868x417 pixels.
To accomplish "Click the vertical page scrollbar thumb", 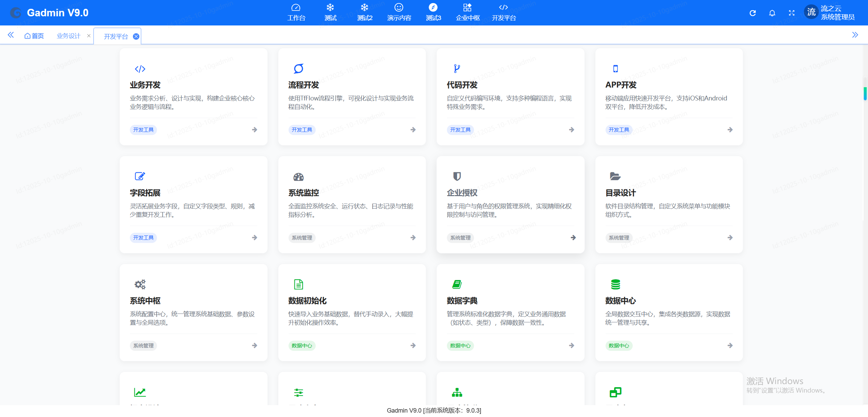I will (x=865, y=94).
